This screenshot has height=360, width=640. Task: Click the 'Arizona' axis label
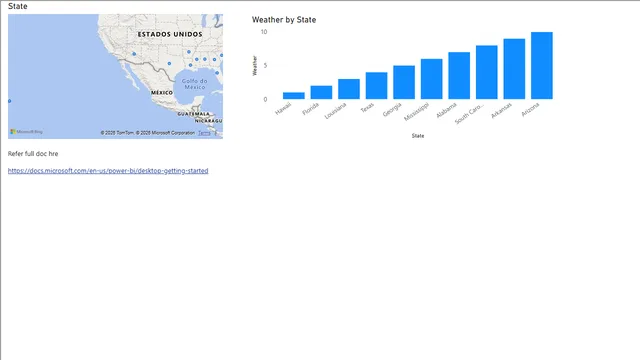[x=530, y=109]
